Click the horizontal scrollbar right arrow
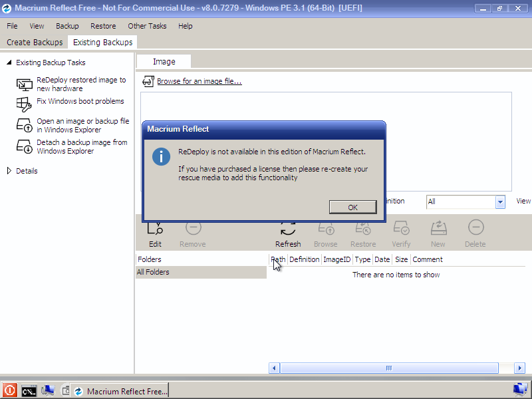 pyautogui.click(x=519, y=368)
